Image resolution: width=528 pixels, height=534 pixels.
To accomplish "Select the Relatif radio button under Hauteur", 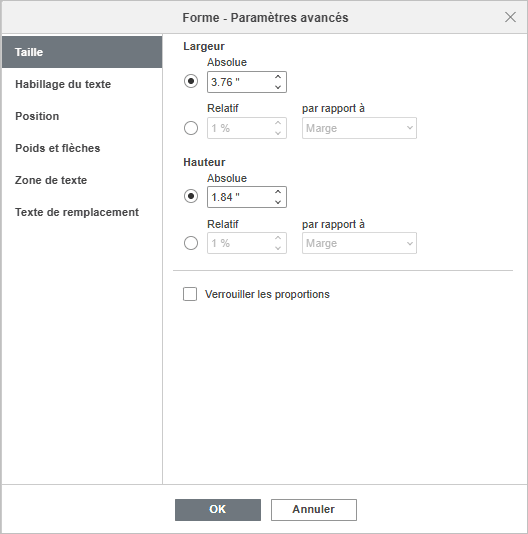I will point(191,243).
